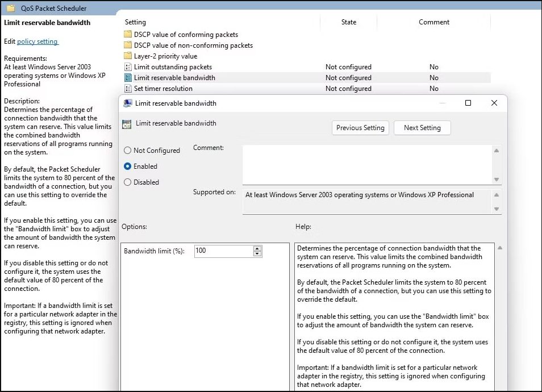Viewport: 542px width, 392px height.
Task: Click the Comment box scroll down arrow
Action: pyautogui.click(x=497, y=180)
